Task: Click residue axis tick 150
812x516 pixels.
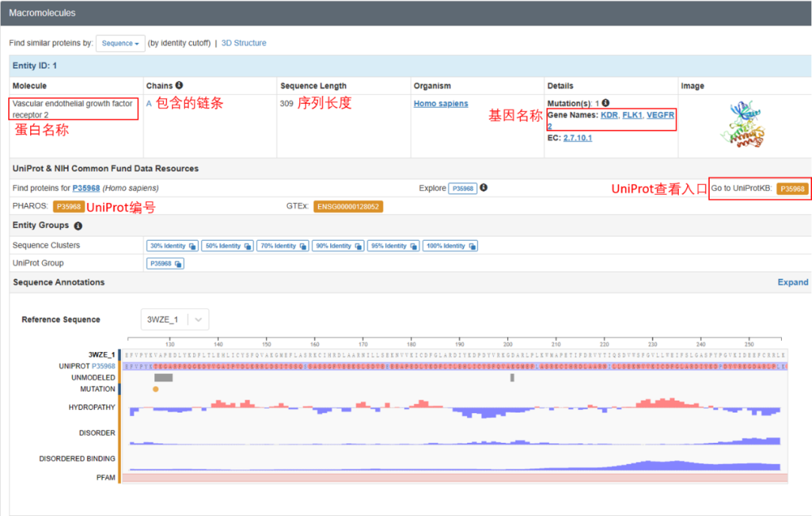Action: point(266,344)
